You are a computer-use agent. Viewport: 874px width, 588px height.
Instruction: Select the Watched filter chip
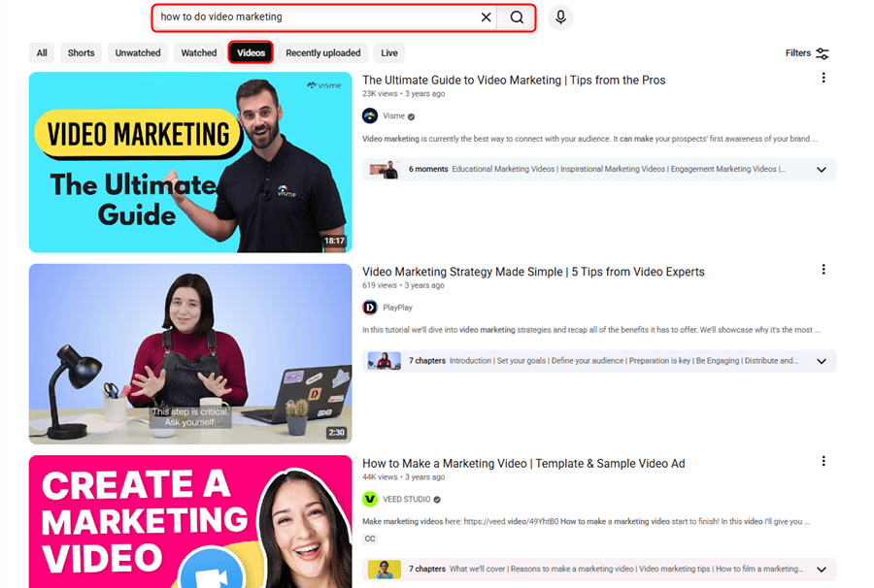(198, 53)
